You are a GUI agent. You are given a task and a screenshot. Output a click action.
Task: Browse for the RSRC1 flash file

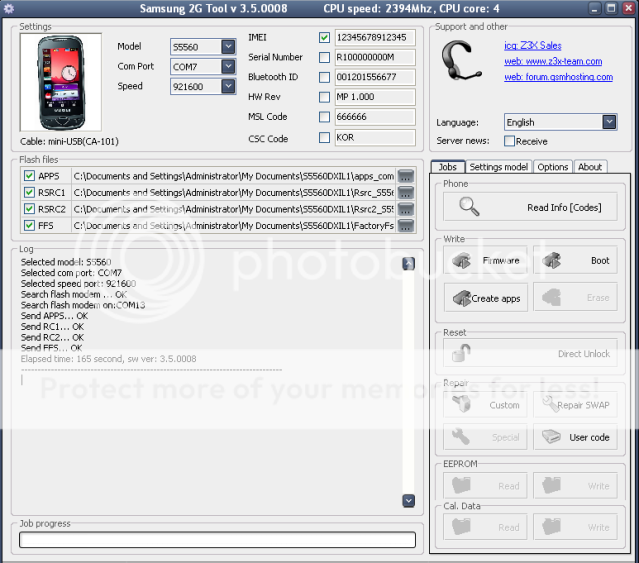click(406, 193)
